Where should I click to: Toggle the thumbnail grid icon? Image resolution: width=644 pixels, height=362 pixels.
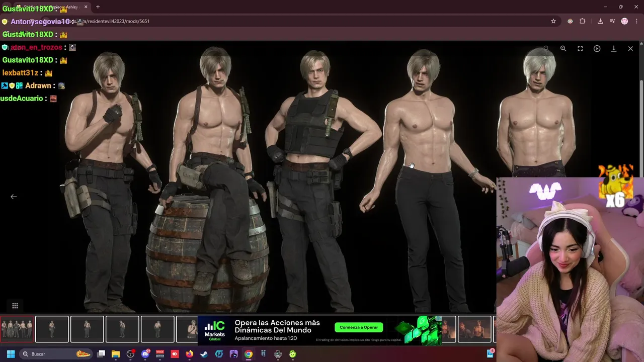pyautogui.click(x=15, y=306)
